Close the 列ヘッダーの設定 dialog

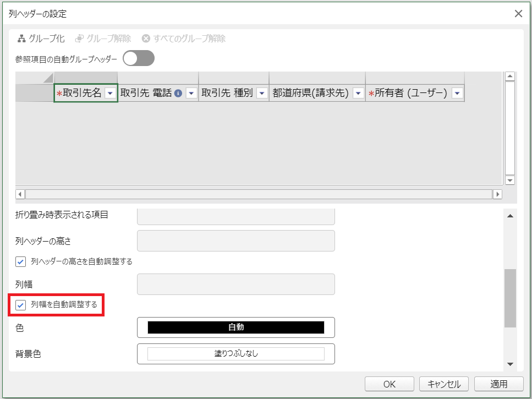tap(518, 14)
